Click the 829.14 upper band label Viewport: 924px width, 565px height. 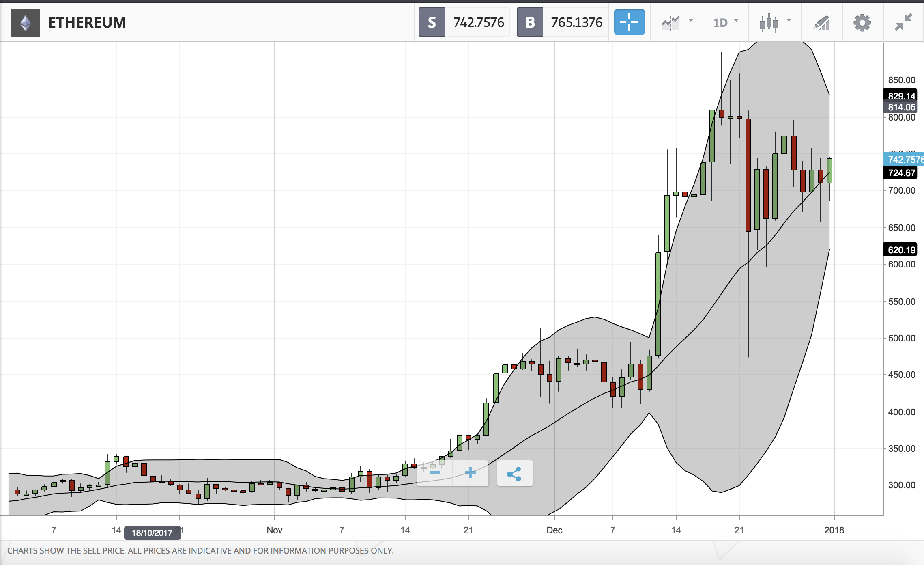[x=901, y=96]
